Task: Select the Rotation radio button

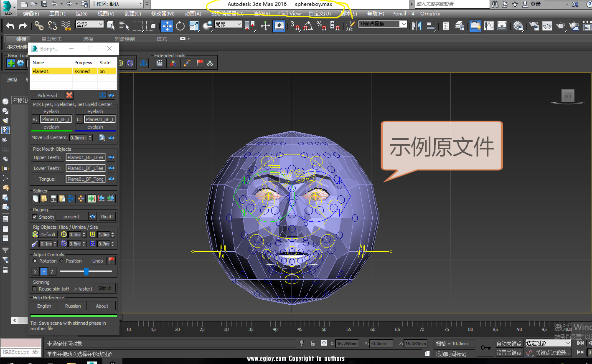Action: 35,261
